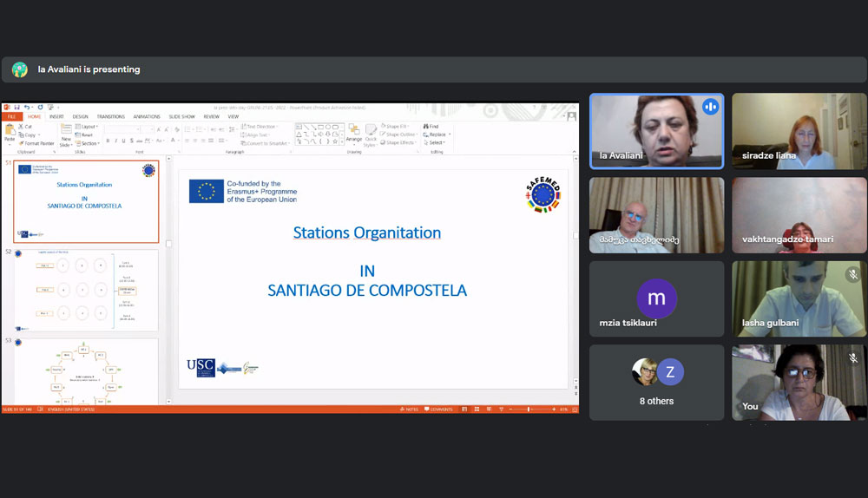The image size is (868, 498).
Task: Expand the Select dropdown in Editing
Action: point(436,142)
